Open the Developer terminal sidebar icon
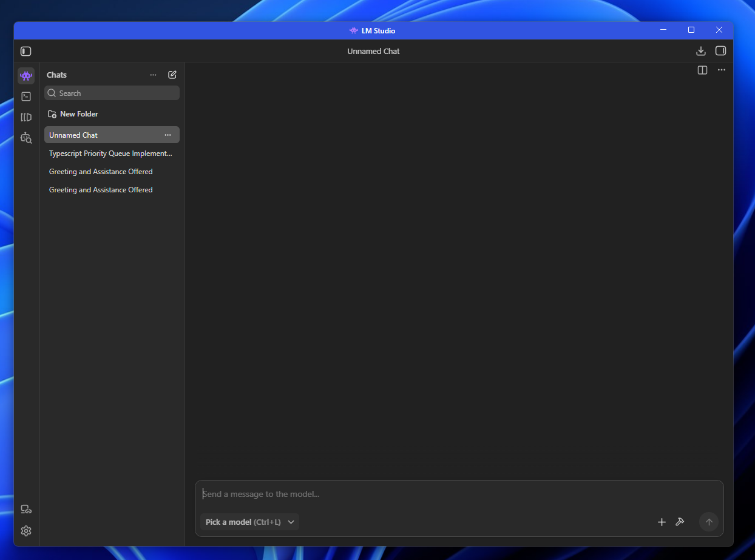This screenshot has height=560, width=755. pos(26,96)
